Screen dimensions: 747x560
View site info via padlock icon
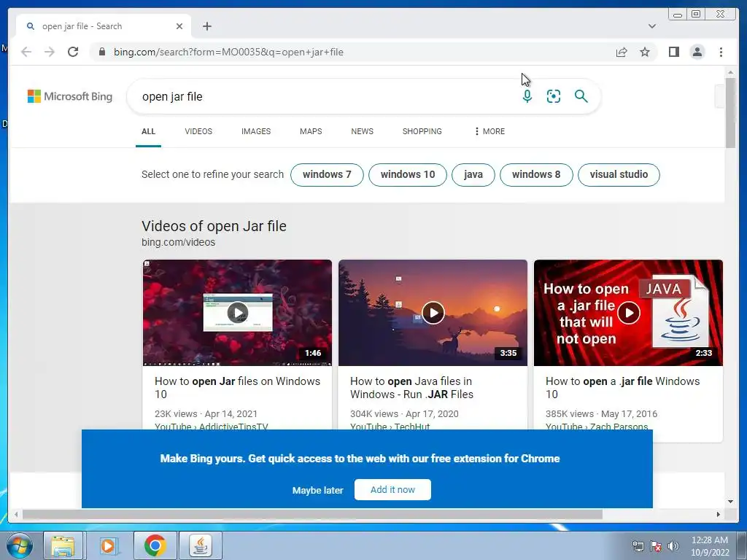pos(101,52)
